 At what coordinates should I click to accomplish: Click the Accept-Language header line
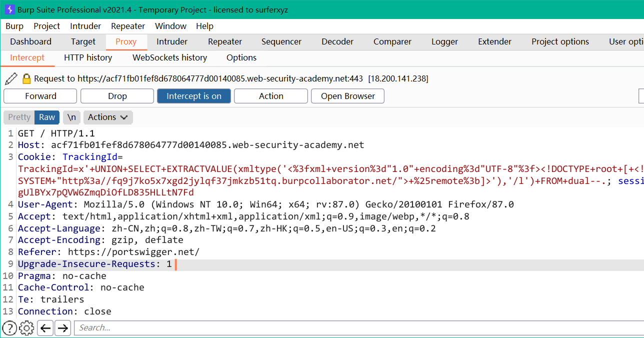[227, 228]
